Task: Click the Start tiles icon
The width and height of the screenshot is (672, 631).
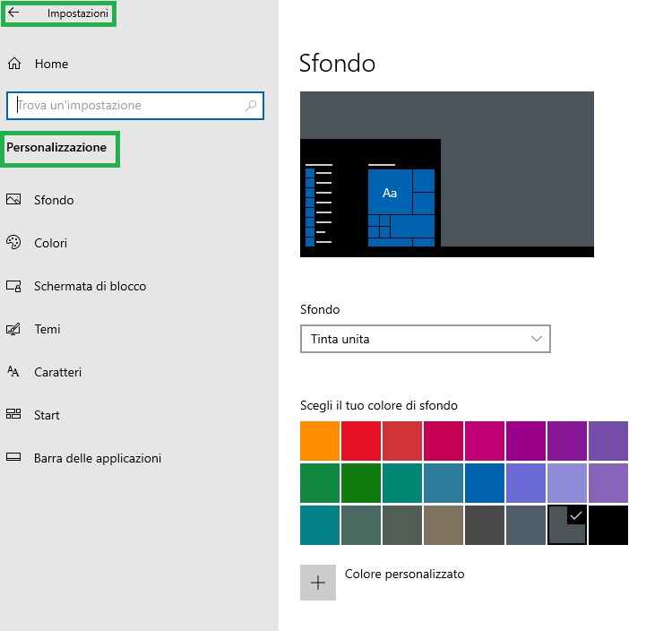Action: pos(13,414)
